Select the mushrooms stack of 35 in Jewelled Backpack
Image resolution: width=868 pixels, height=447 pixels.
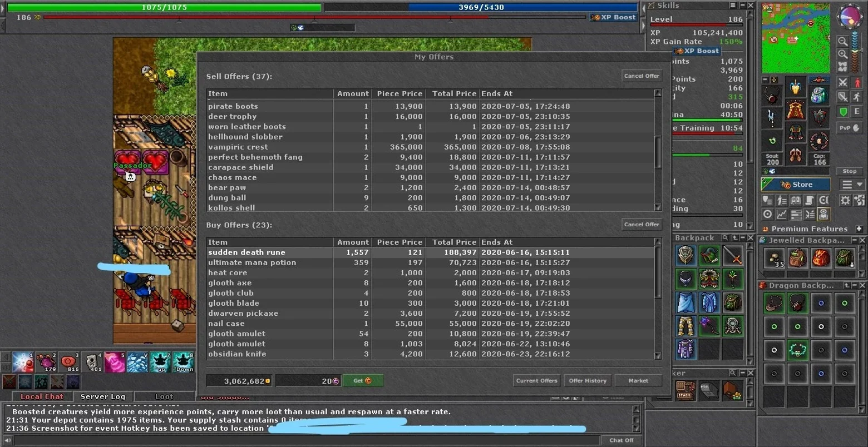[x=774, y=258]
